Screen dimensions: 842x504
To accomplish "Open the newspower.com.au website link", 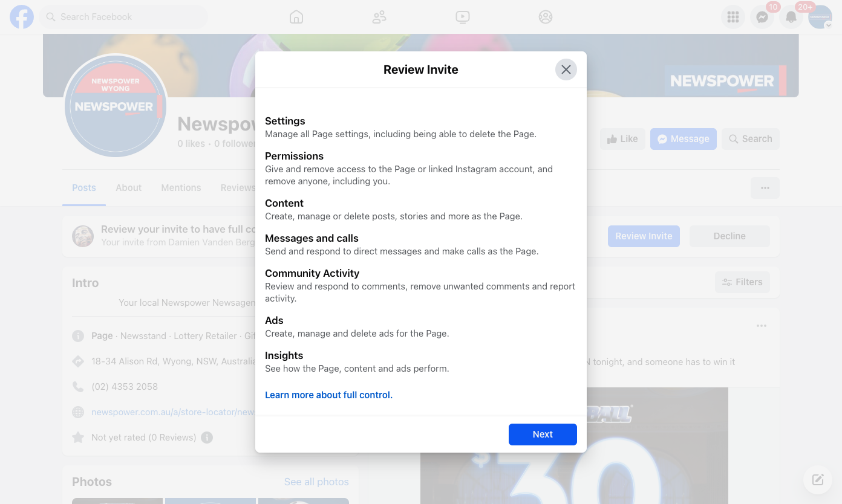I will tap(174, 412).
